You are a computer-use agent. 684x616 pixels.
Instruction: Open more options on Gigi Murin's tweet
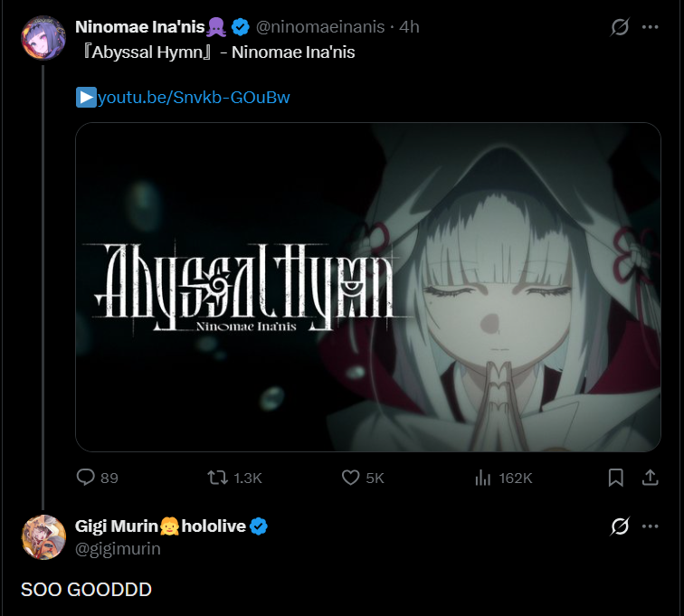(650, 526)
